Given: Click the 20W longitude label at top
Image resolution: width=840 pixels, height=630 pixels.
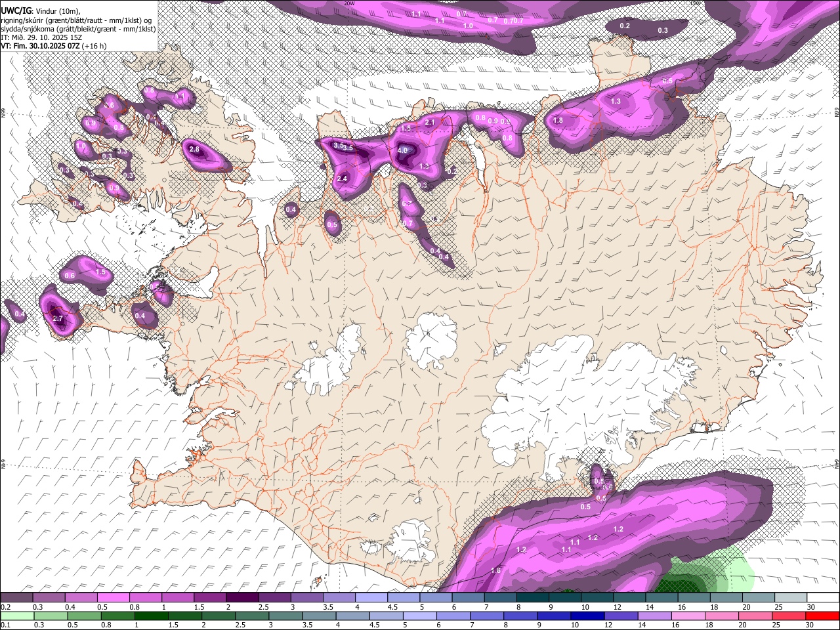Looking at the screenshot, I should [x=349, y=3].
